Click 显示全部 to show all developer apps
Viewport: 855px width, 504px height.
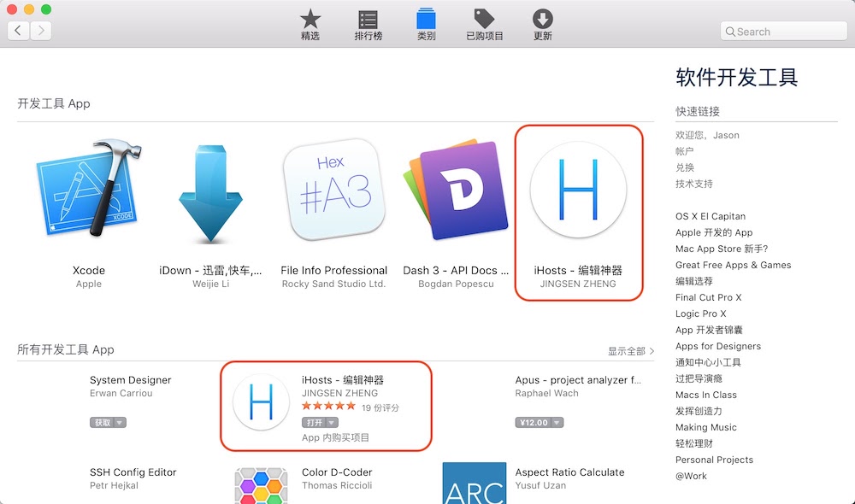[x=631, y=351]
